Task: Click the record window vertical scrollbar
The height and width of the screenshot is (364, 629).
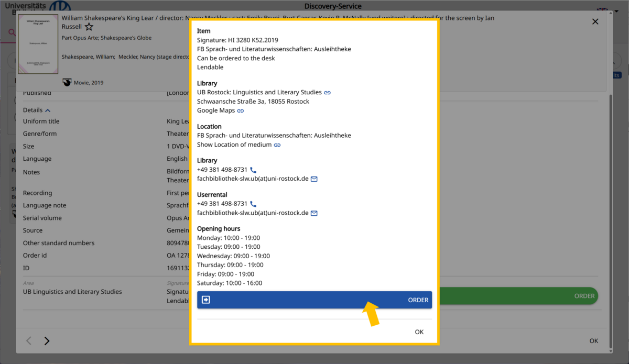Action: coord(610,220)
